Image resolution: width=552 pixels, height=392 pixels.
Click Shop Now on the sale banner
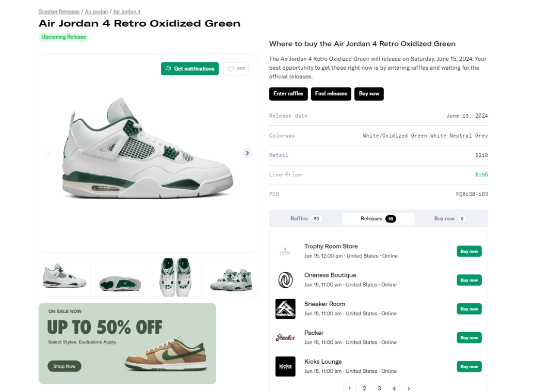[64, 366]
